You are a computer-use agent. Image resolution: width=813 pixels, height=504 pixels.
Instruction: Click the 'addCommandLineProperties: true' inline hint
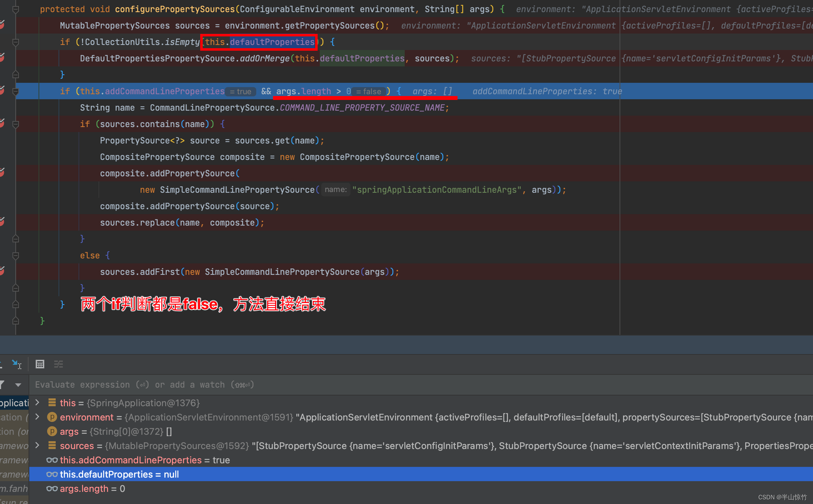click(x=547, y=91)
